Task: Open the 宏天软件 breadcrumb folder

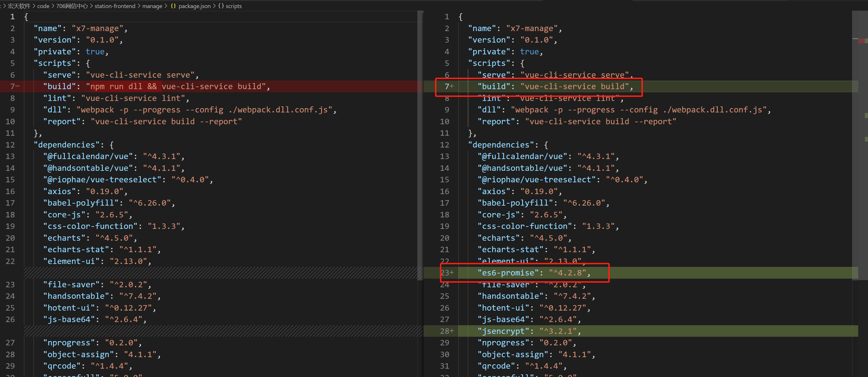Action: pos(19,6)
